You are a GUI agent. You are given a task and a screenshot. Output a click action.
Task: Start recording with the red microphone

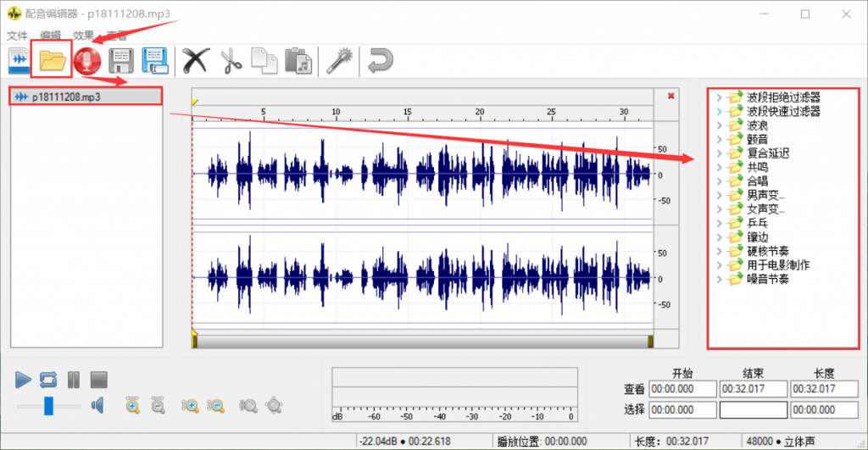(87, 60)
